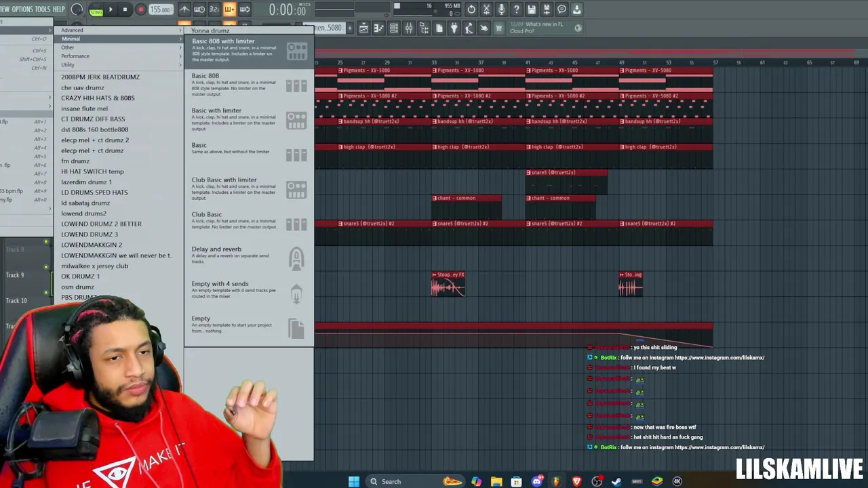
Task: Expand the Other templates submenu
Action: coord(119,47)
